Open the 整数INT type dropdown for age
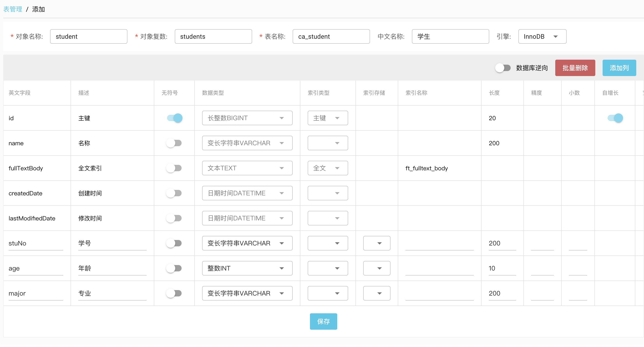Viewport: 644px width, 347px height. point(247,268)
